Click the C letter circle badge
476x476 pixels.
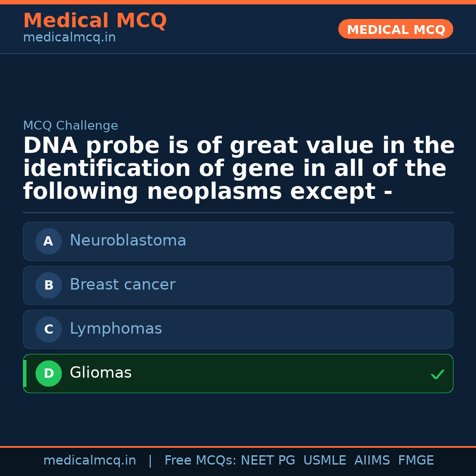point(48,329)
